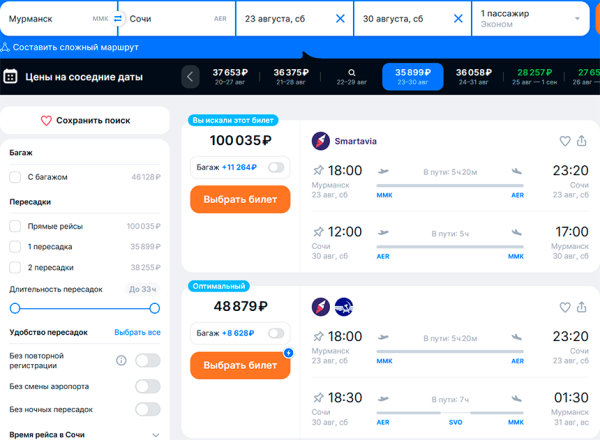Click the info icon near Без повторной регистрации

[x=121, y=360]
